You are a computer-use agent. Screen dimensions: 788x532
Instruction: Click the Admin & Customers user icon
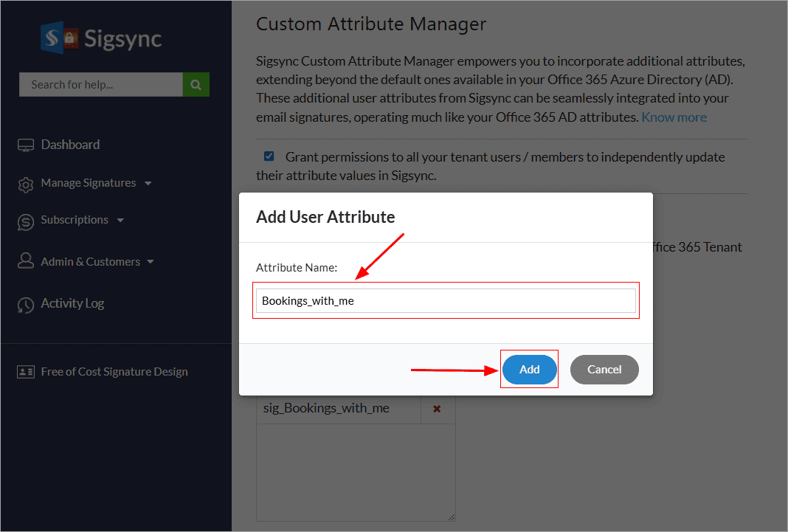(x=26, y=260)
